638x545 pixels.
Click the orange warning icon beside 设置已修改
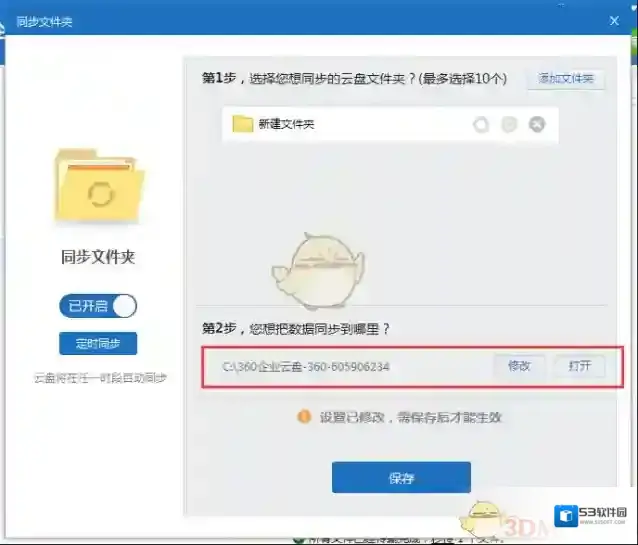click(304, 417)
